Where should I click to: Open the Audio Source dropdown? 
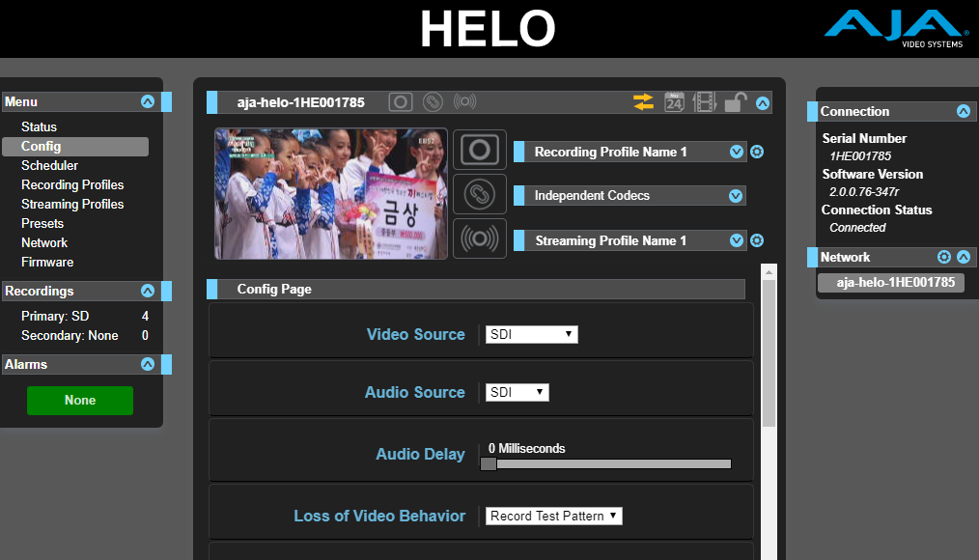pyautogui.click(x=517, y=392)
